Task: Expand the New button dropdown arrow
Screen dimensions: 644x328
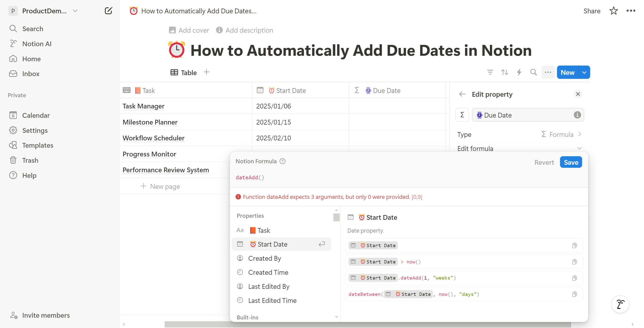Action: click(584, 72)
